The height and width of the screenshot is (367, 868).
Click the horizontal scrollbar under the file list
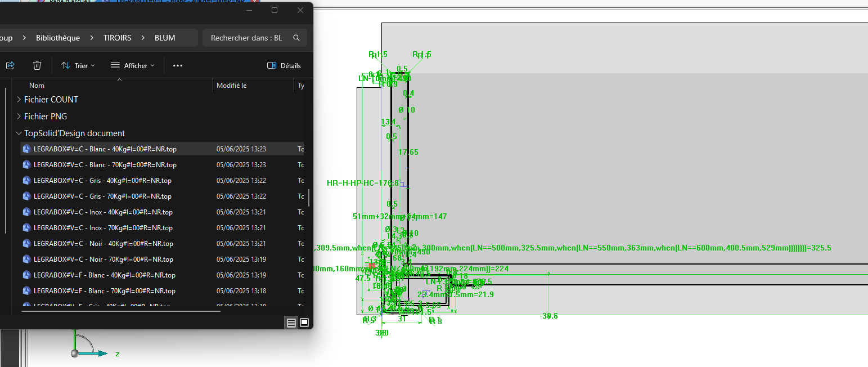tap(121, 310)
